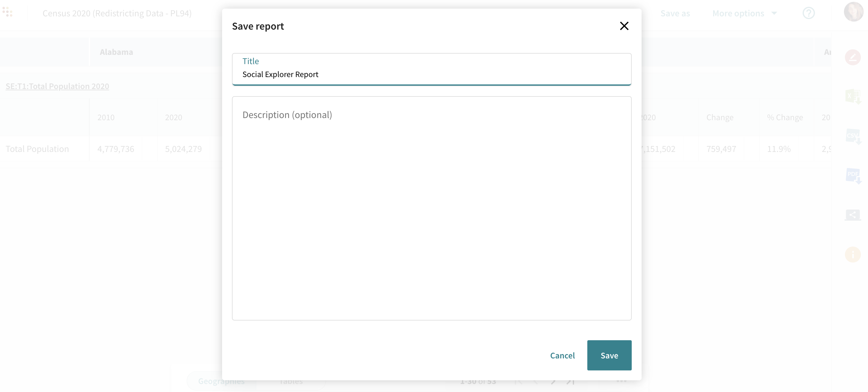Click the % Change column header
This screenshot has width=868, height=392.
785,117
